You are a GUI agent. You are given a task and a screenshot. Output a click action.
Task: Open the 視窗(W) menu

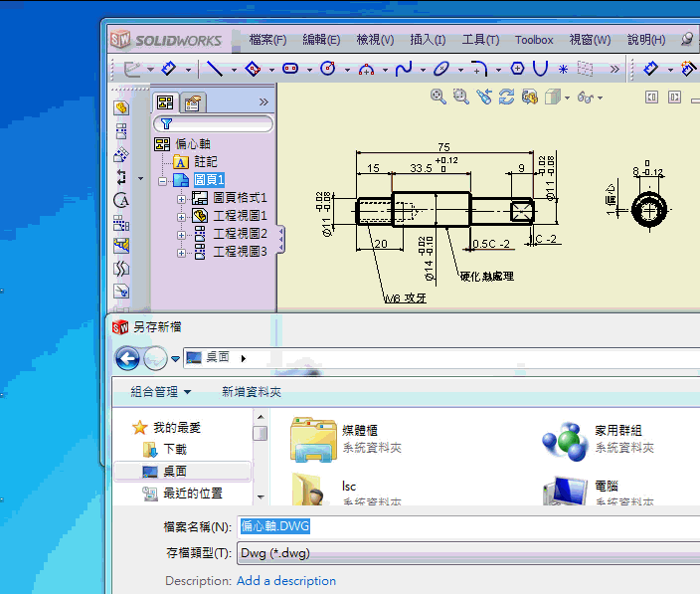pyautogui.click(x=590, y=40)
